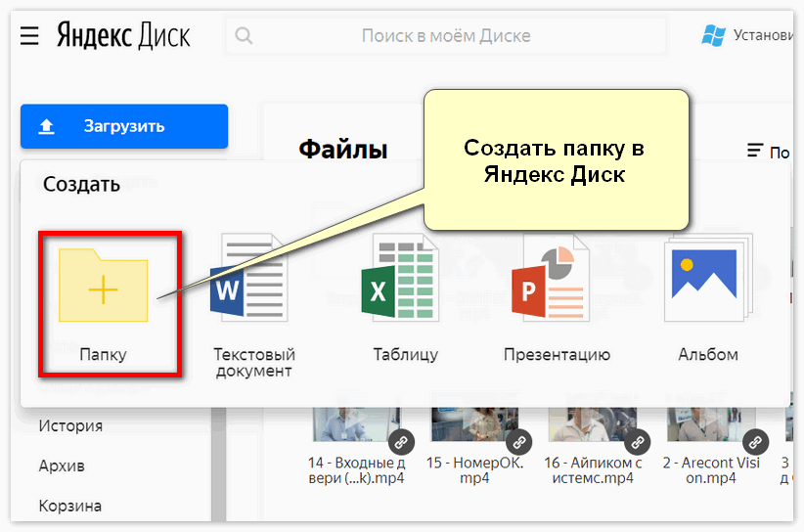Click the Текстовый документ label
Screen dimensions: 804x532
[x=253, y=363]
